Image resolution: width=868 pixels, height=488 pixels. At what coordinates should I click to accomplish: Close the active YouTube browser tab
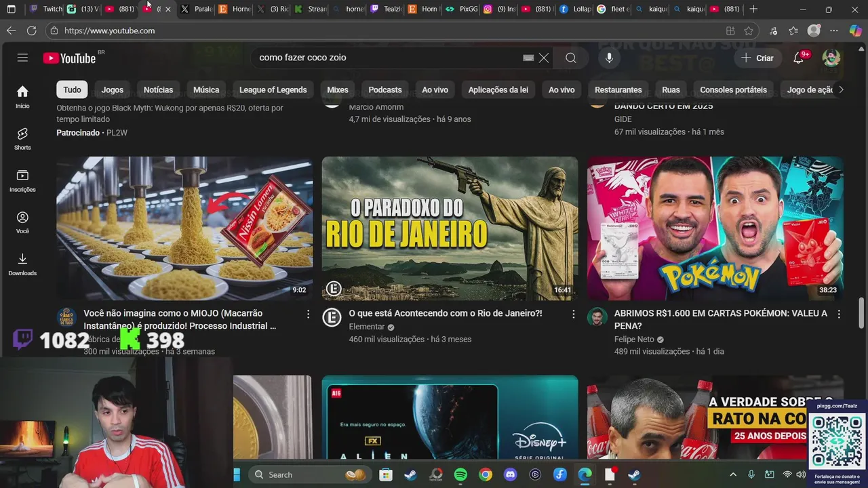tap(167, 9)
